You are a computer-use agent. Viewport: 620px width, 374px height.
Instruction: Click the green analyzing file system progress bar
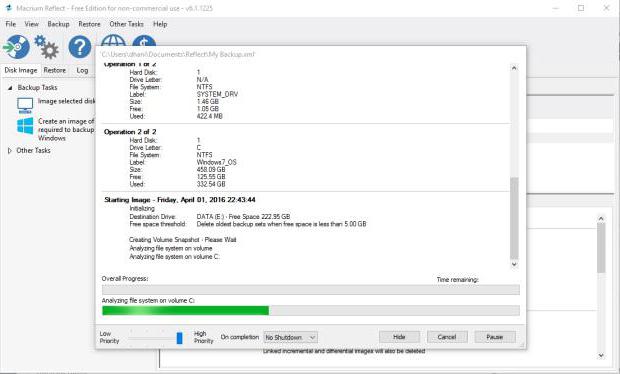pos(310,310)
